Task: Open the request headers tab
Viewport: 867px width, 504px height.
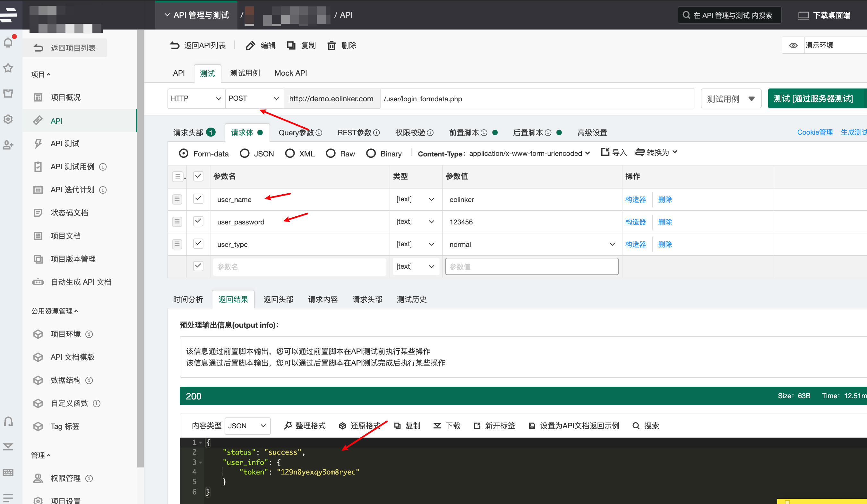Action: point(188,132)
